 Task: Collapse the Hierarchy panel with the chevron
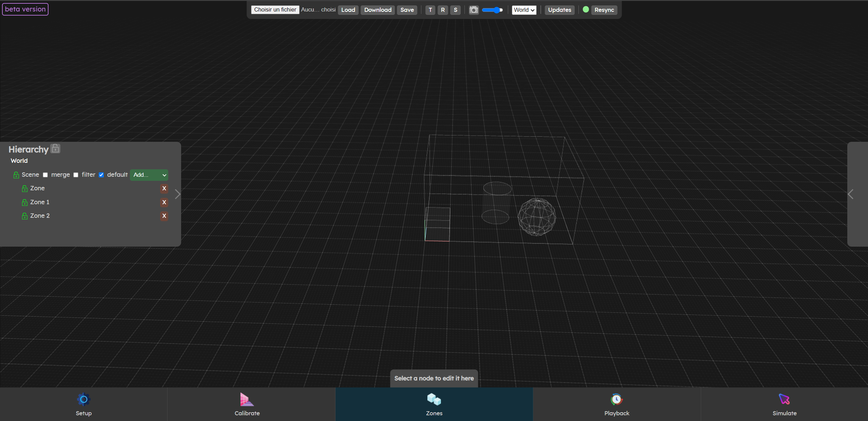[178, 194]
